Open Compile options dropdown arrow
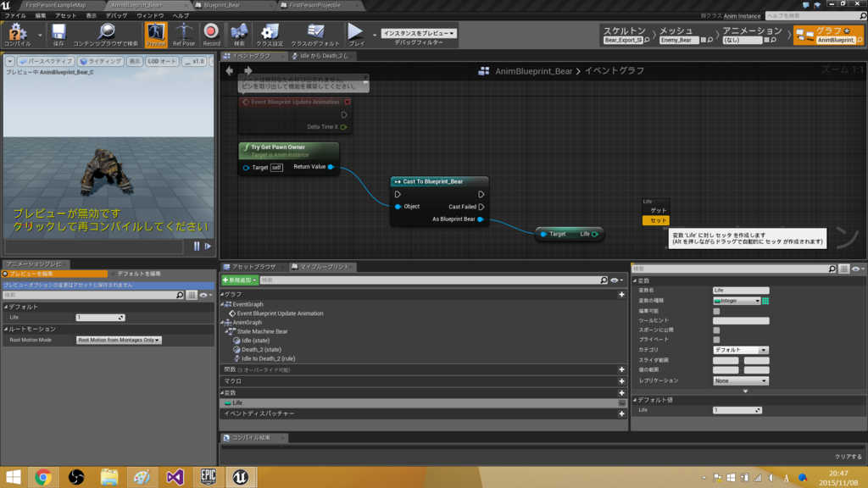Viewport: 868px width, 488px height. point(40,35)
